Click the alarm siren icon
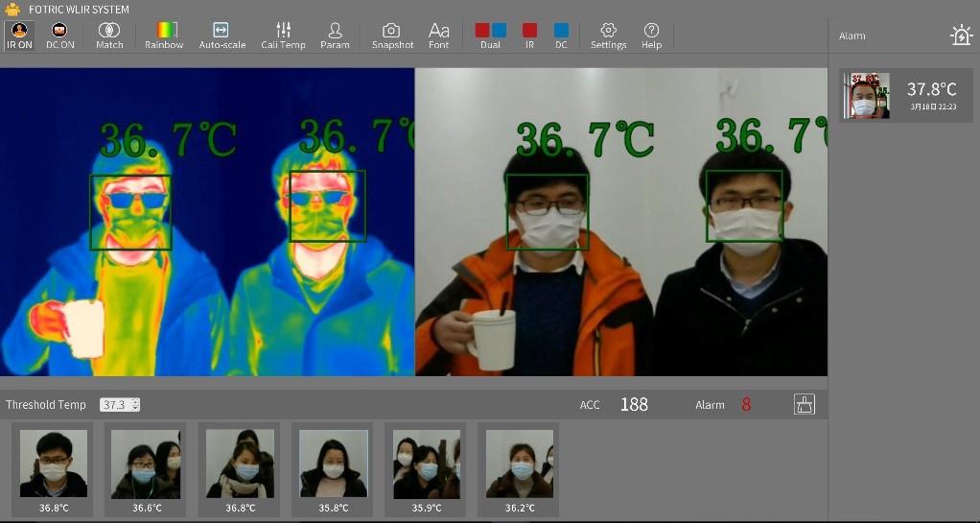This screenshot has width=980, height=523. [961, 36]
